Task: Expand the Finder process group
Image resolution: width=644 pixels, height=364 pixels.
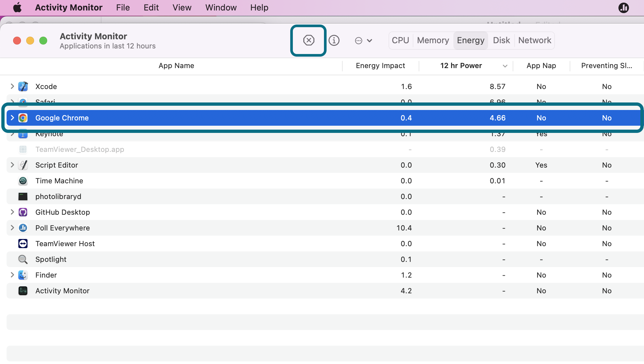Action: [12, 275]
